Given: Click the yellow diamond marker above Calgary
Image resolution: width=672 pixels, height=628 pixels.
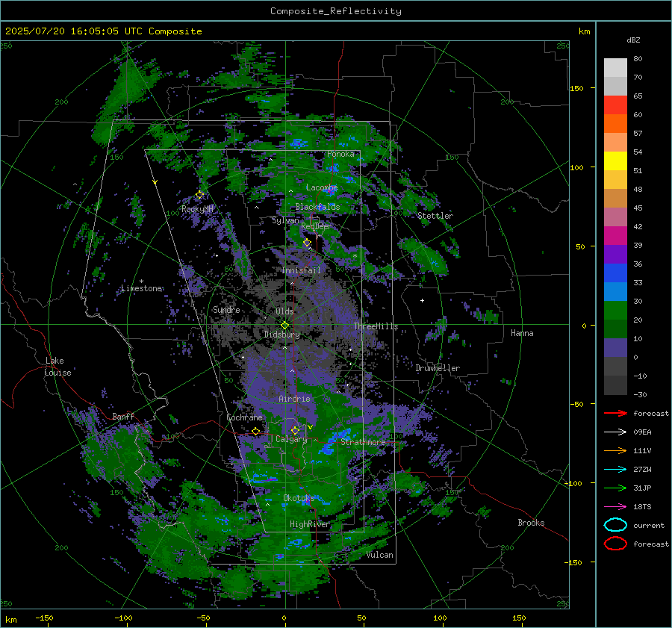Looking at the screenshot, I should tap(295, 430).
